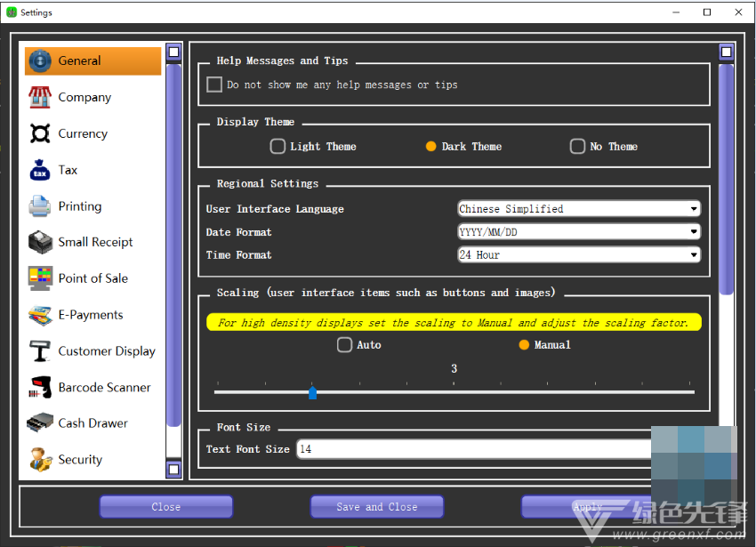Click the blue scaling factor slider handle
The image size is (756, 547).
click(x=312, y=392)
